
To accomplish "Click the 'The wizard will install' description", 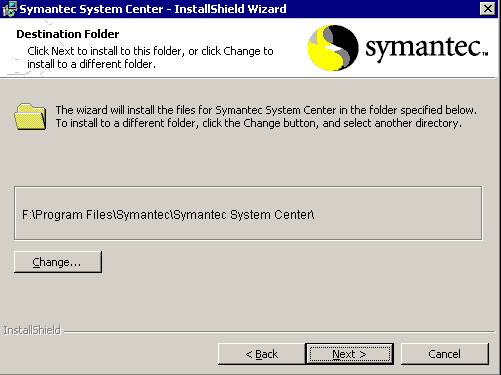I will coord(266,117).
